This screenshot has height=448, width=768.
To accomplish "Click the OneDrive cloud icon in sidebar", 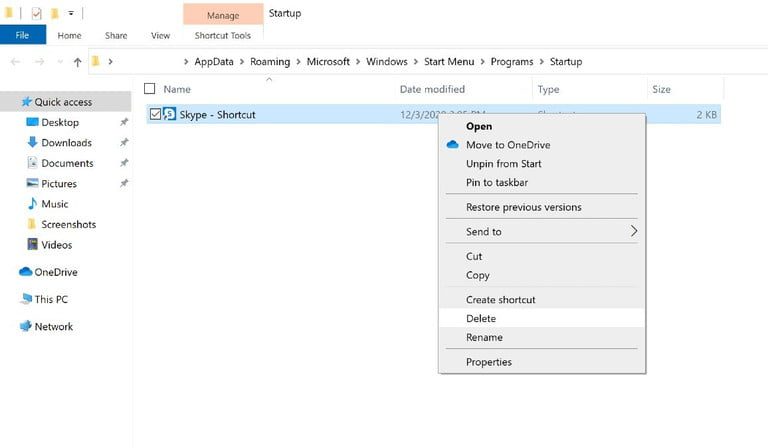I will (26, 272).
